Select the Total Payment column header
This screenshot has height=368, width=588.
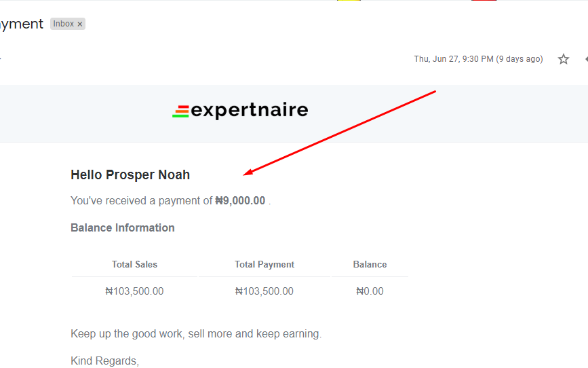coord(264,264)
